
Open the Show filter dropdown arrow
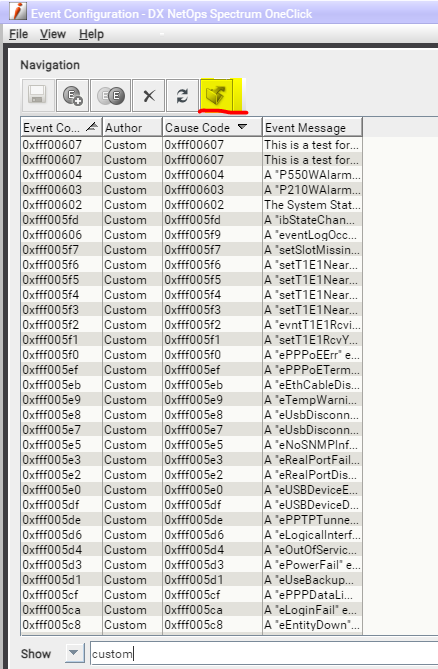(x=74, y=653)
